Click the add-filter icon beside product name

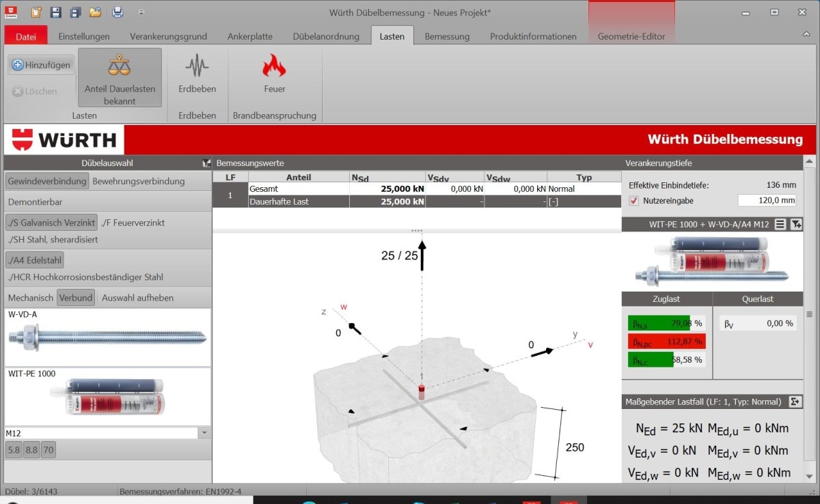(x=796, y=224)
